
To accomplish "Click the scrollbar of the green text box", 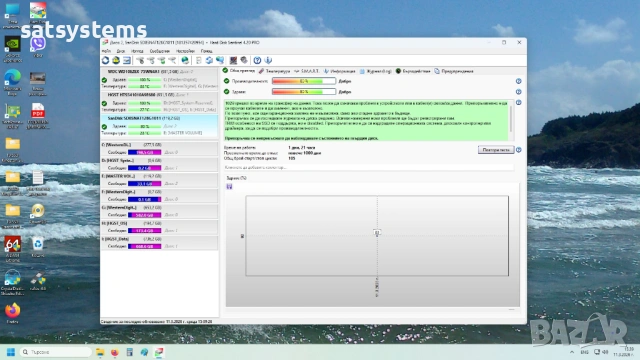I will 511,120.
